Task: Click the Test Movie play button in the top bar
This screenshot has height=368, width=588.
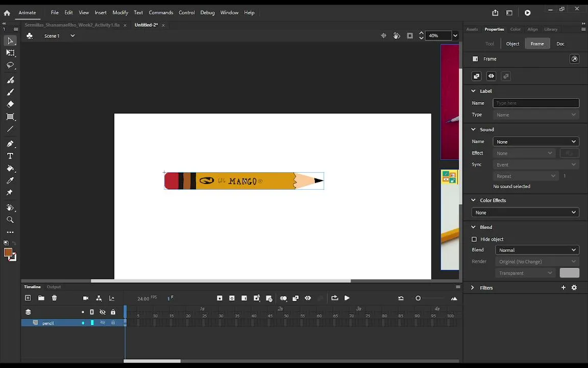Action: 528,13
